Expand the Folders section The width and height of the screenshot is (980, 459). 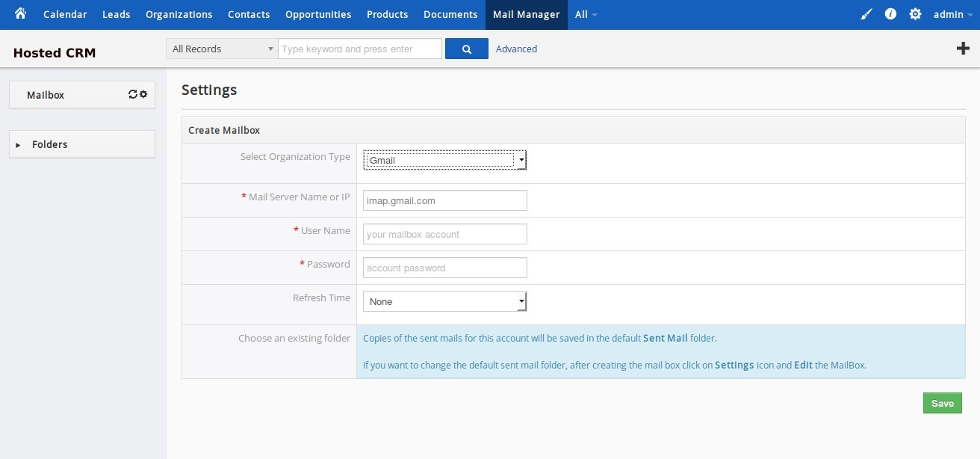(49, 144)
